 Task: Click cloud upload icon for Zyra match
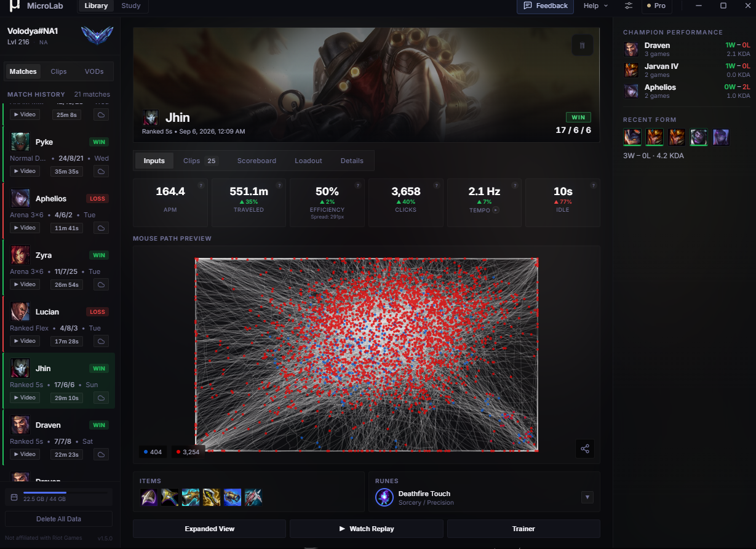101,284
